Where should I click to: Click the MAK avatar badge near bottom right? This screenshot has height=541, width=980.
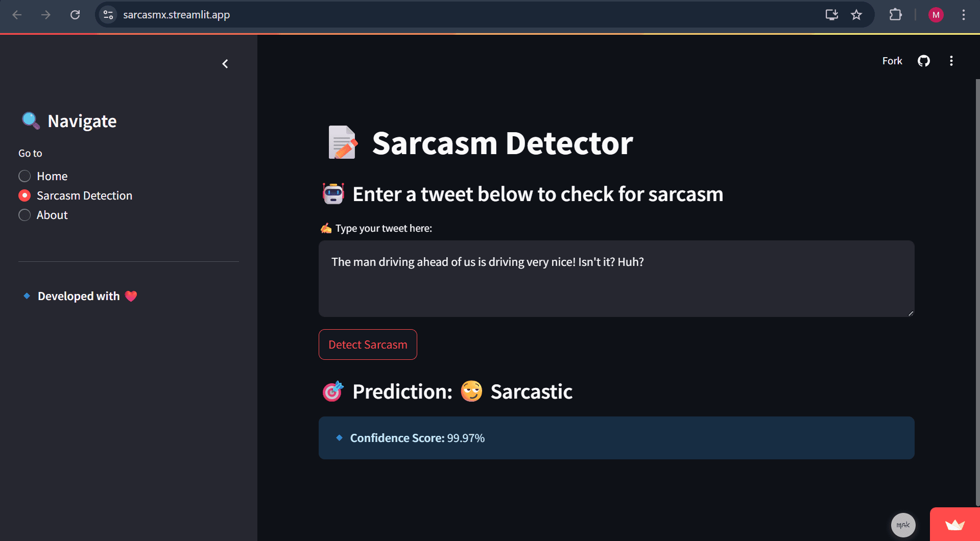pos(903,525)
